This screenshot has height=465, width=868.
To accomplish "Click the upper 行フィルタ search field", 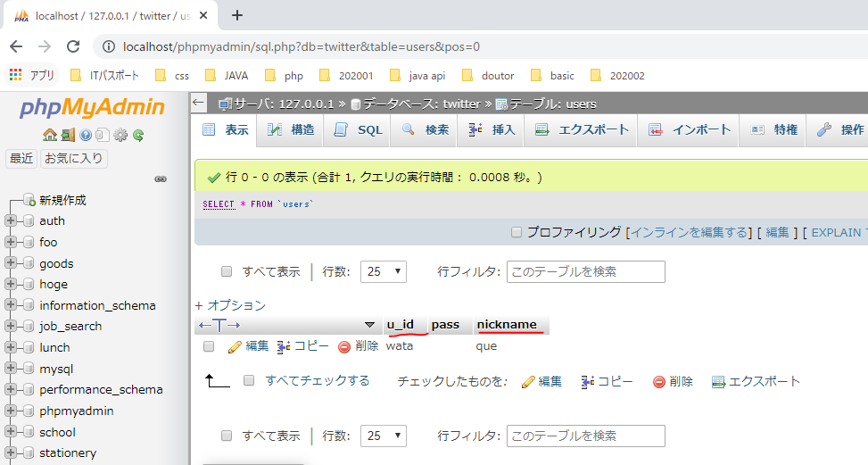I will point(586,271).
